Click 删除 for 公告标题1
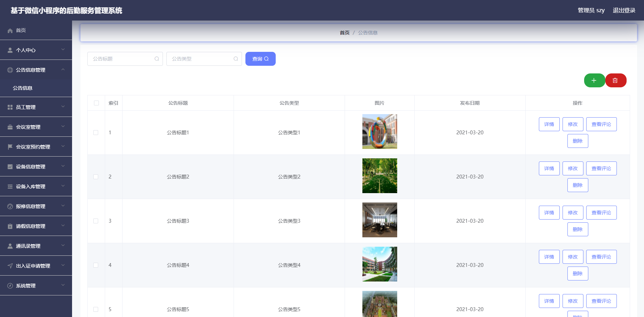 pyautogui.click(x=578, y=141)
